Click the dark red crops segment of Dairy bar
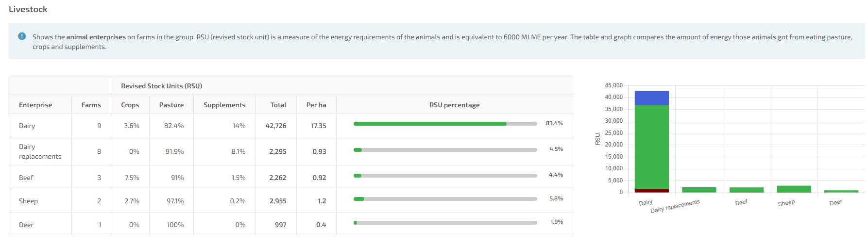The image size is (868, 246). [x=651, y=191]
